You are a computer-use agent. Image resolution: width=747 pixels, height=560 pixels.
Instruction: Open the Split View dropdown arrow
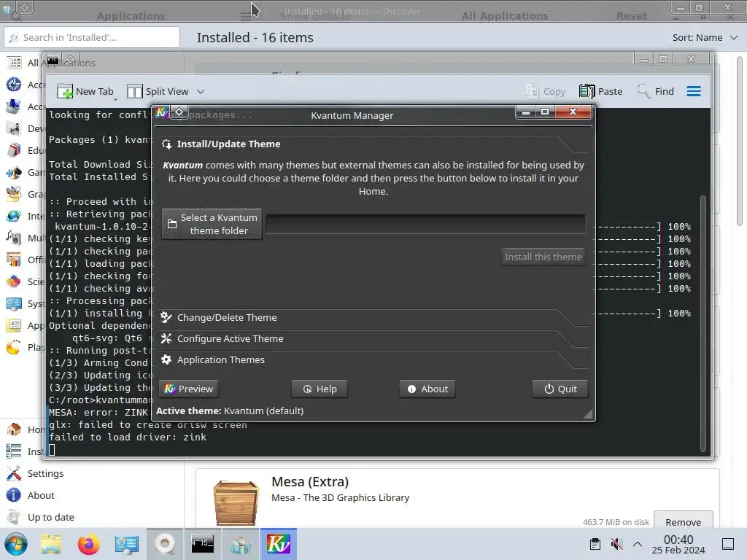201,91
